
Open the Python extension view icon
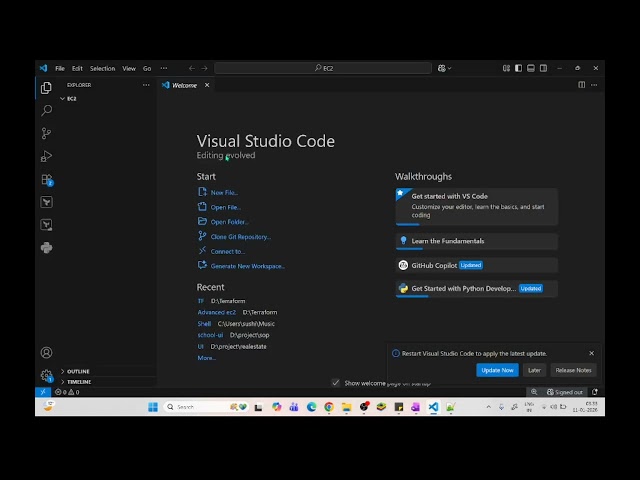[x=47, y=248]
